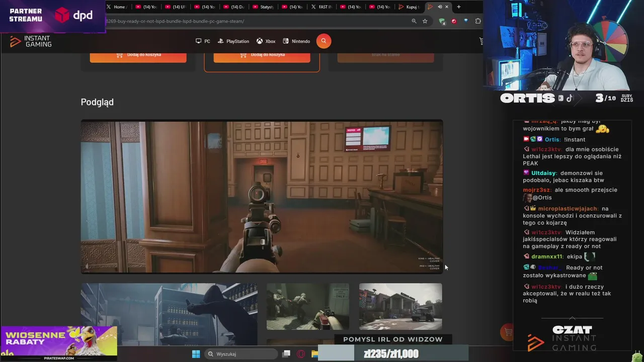Image resolution: width=644 pixels, height=362 pixels.
Task: Click chat username Ultdaisy
Action: coord(543,173)
